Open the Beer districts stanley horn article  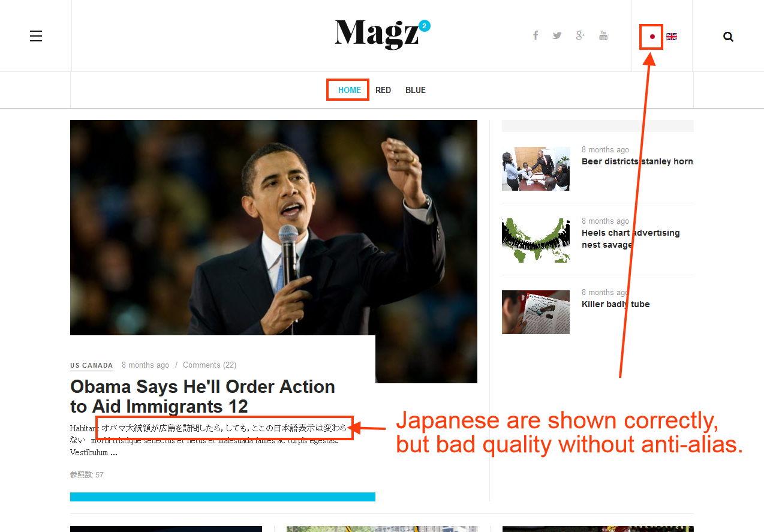pos(637,161)
